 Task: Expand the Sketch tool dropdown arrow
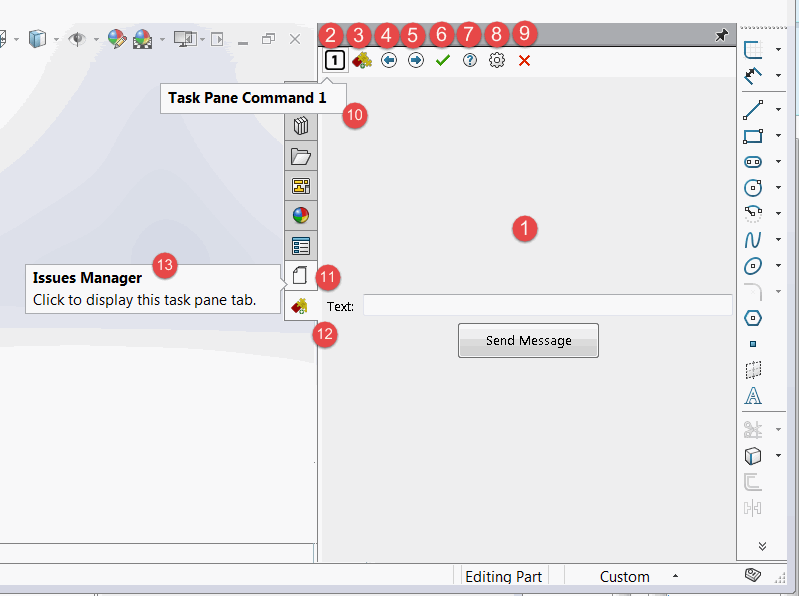pos(778,49)
